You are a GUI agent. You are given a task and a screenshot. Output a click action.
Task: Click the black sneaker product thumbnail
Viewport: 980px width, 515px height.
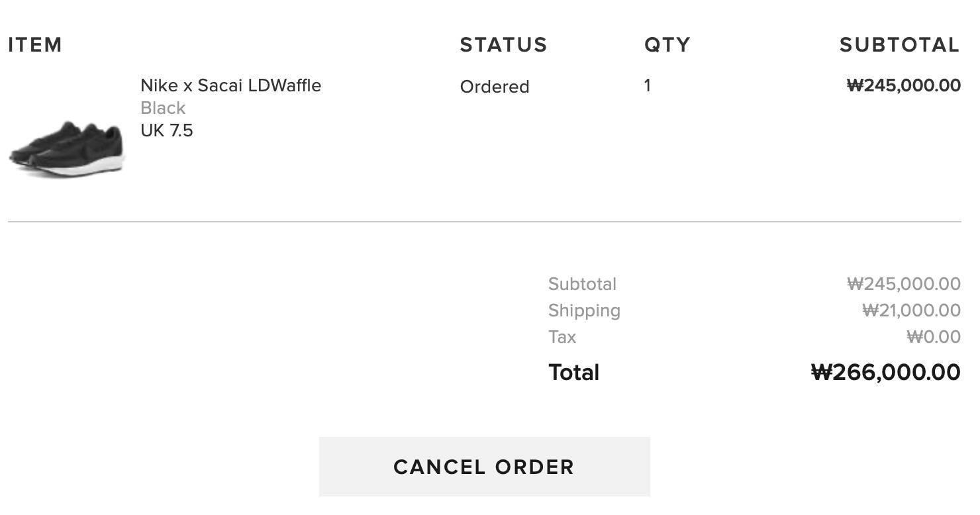point(66,148)
